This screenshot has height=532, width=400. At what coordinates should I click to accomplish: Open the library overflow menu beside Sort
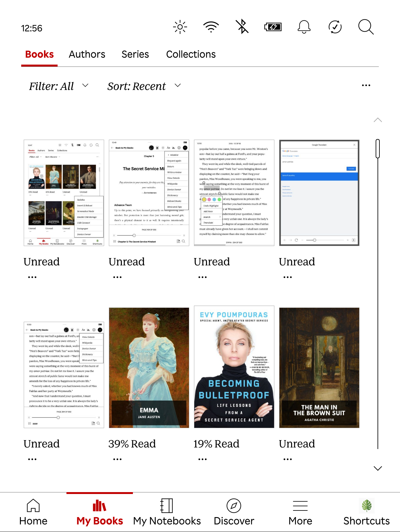pyautogui.click(x=366, y=85)
